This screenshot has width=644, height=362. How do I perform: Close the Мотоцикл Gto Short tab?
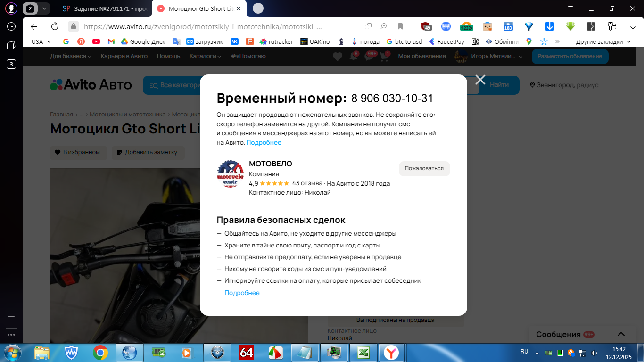click(x=239, y=8)
